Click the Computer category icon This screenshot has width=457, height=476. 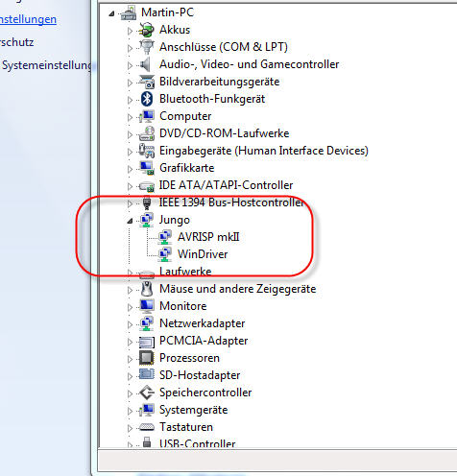(x=147, y=116)
